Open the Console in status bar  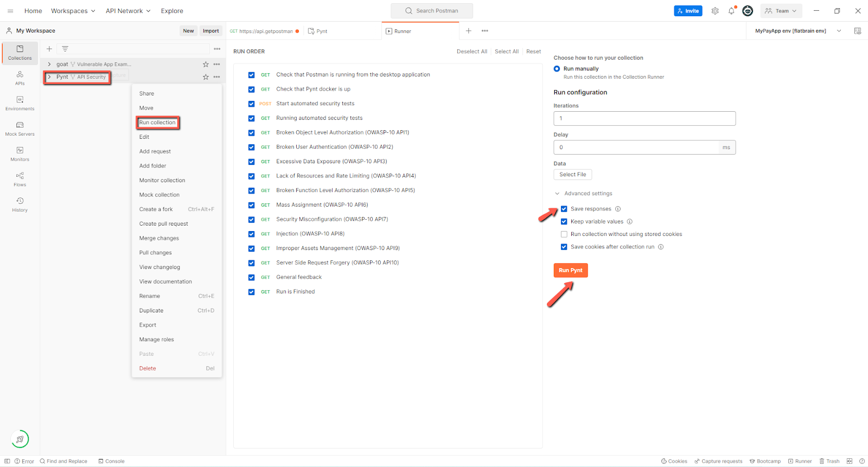(111, 461)
